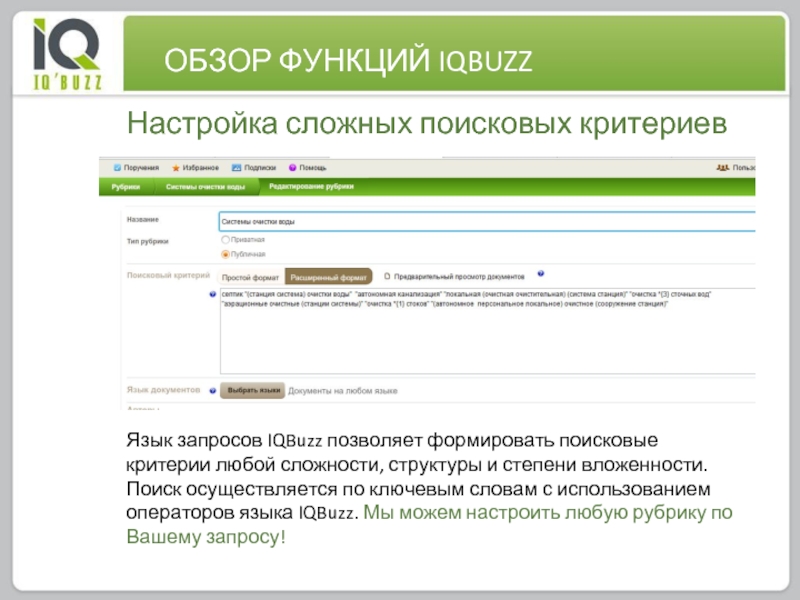This screenshot has height=600, width=800.
Task: Click the Помощь purple circle icon
Action: click(292, 167)
